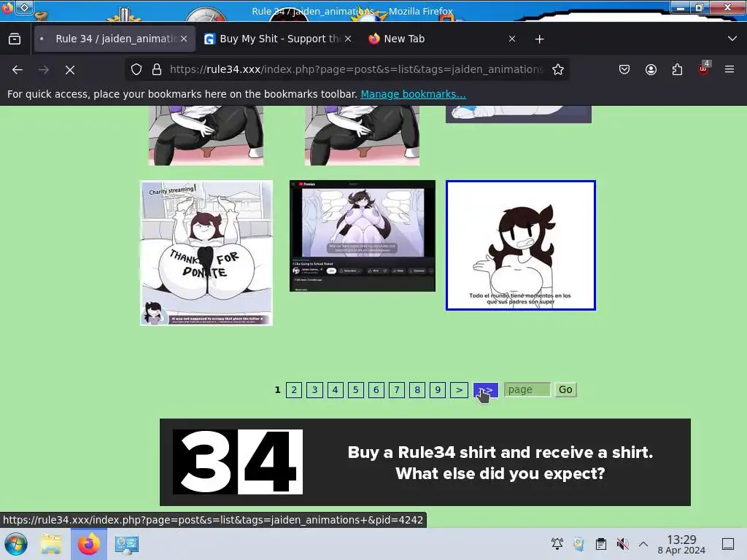747x560 pixels.
Task: Focus the page number input field
Action: [x=527, y=390]
